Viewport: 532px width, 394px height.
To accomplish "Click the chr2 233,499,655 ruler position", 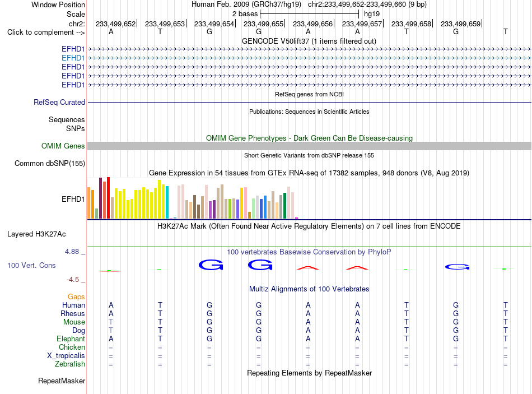I will point(263,24).
